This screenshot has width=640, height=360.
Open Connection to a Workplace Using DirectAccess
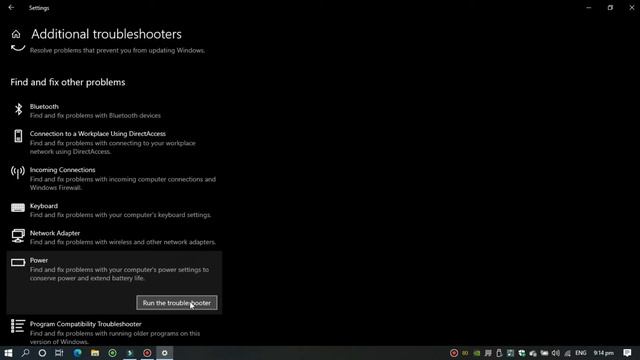click(x=114, y=142)
